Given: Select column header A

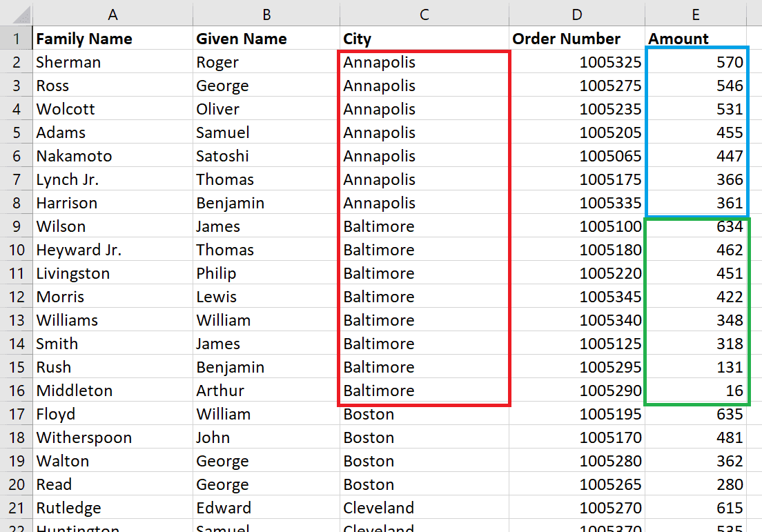Looking at the screenshot, I should click(x=113, y=14).
